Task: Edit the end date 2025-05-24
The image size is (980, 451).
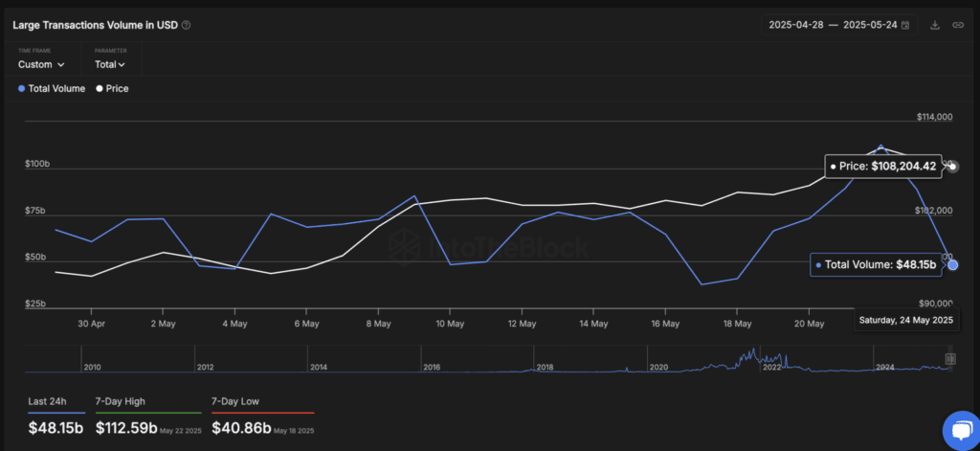Action: (870, 25)
